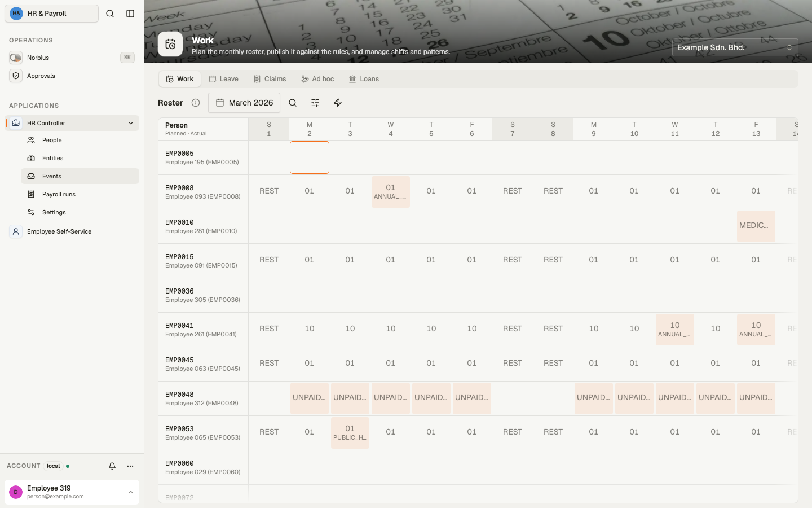This screenshot has width=812, height=508.
Task: Click the Work header calendar-clock icon
Action: [x=170, y=44]
